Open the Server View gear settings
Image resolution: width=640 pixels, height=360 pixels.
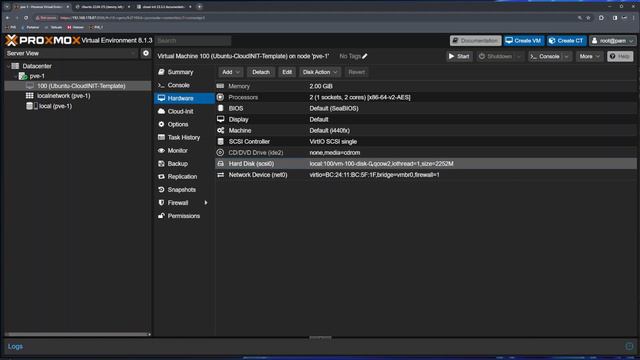pos(146,53)
